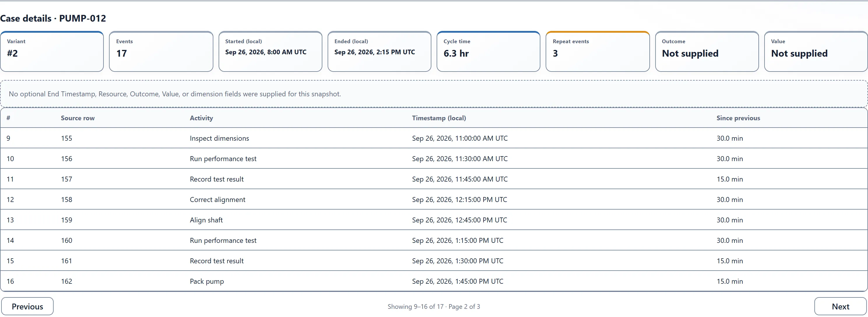Click the Outcome Not supplied card

coord(707,51)
